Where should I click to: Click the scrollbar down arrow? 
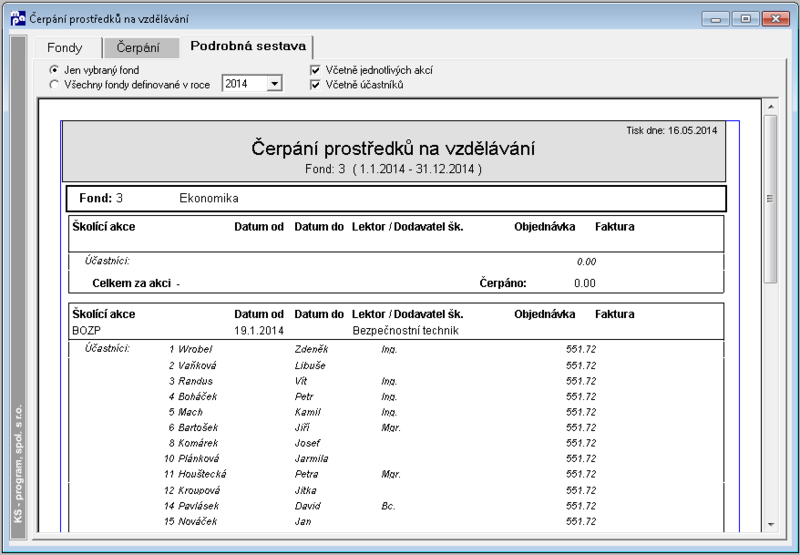tap(770, 524)
